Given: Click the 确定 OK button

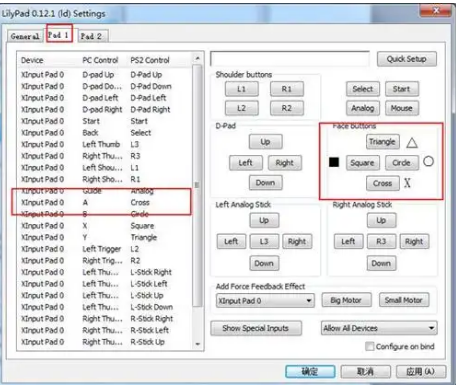Looking at the screenshot, I should [310, 372].
